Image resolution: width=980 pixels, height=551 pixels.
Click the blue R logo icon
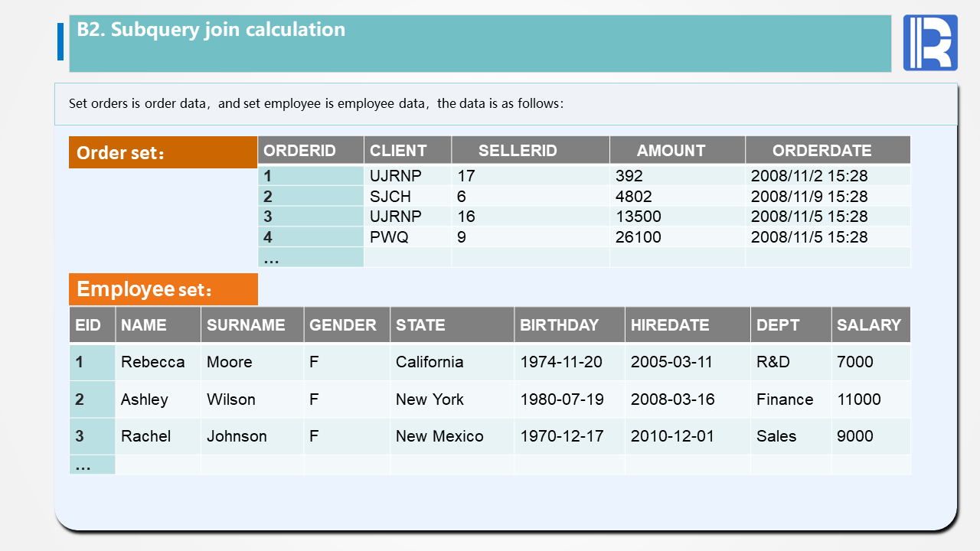coord(929,43)
